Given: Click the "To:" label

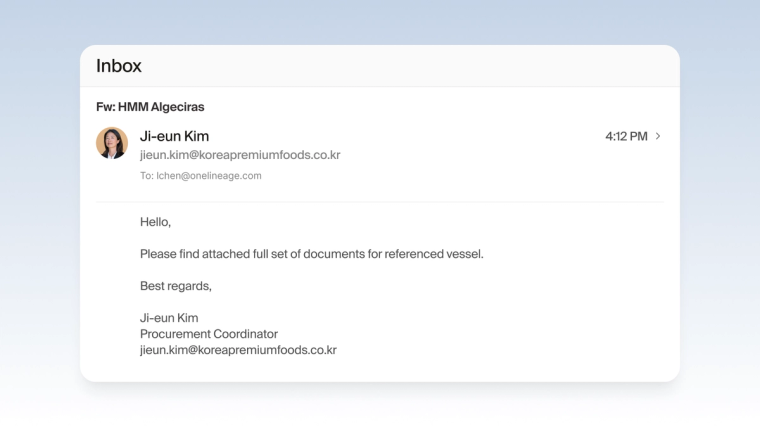Looking at the screenshot, I should coord(147,175).
